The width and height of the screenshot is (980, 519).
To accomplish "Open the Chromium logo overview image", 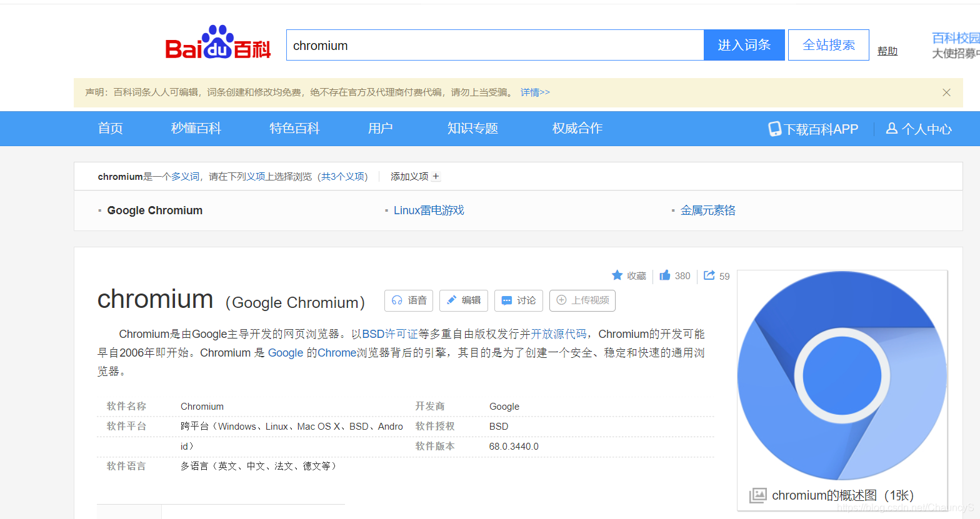I will [x=842, y=375].
